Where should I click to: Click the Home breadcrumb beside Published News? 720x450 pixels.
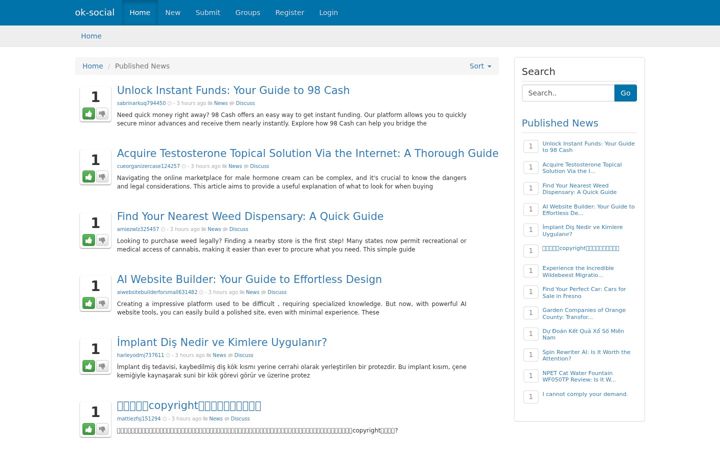(92, 66)
